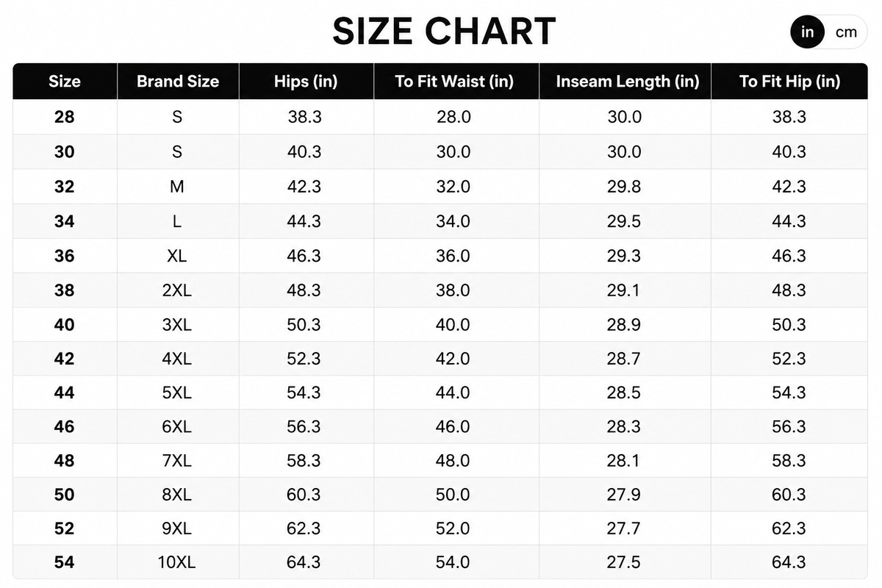Click the To Fit Hip (in) header
882x588 pixels.
(789, 81)
